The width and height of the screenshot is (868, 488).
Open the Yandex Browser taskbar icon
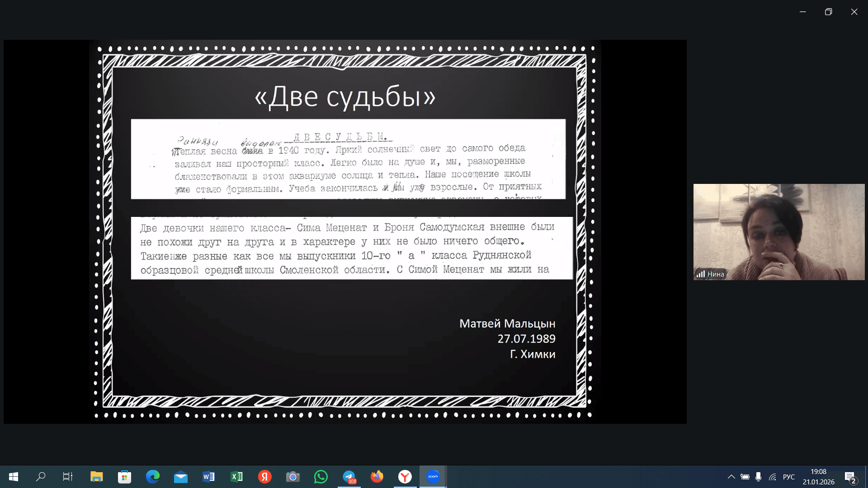click(x=405, y=477)
